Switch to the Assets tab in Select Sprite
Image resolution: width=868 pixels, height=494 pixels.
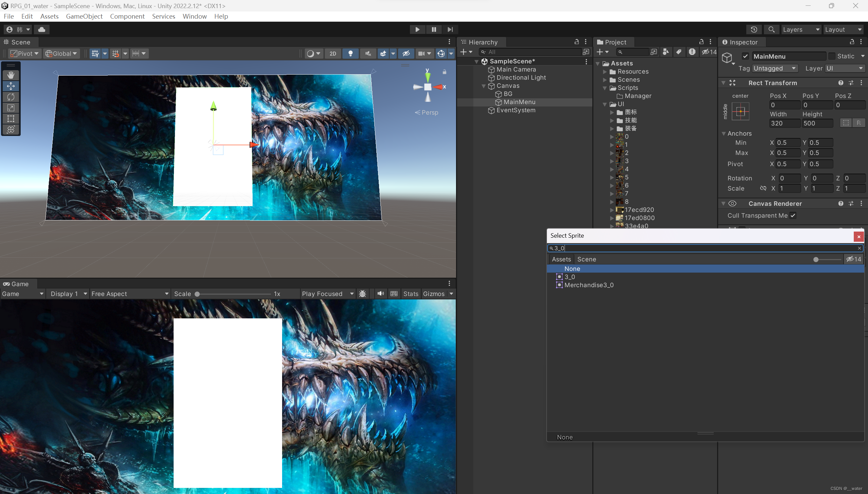click(x=561, y=259)
